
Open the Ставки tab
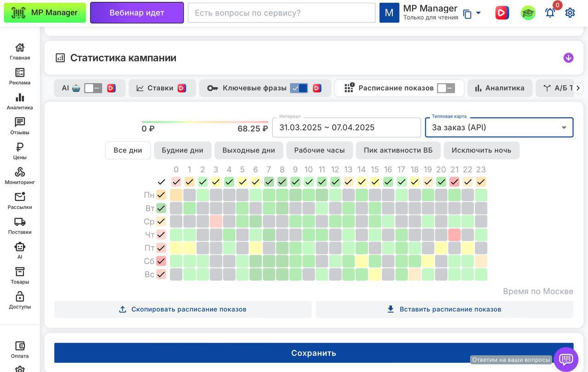click(x=160, y=88)
